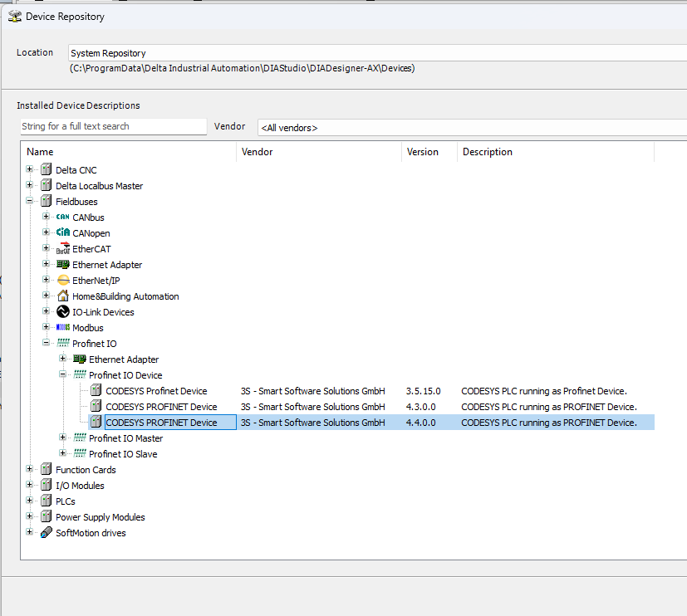687x616 pixels.
Task: Expand the Delta CNC node
Action: [30, 170]
